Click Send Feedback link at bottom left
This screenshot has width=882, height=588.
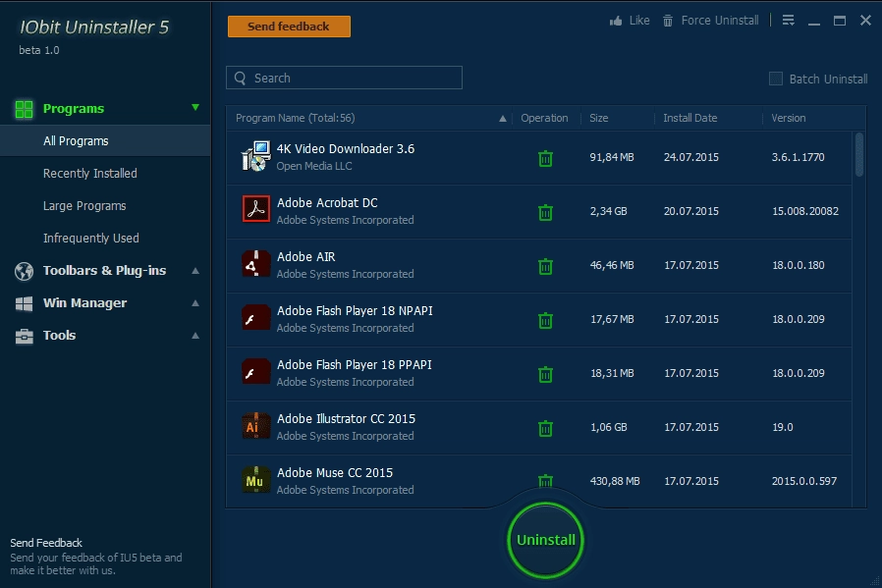(46, 543)
